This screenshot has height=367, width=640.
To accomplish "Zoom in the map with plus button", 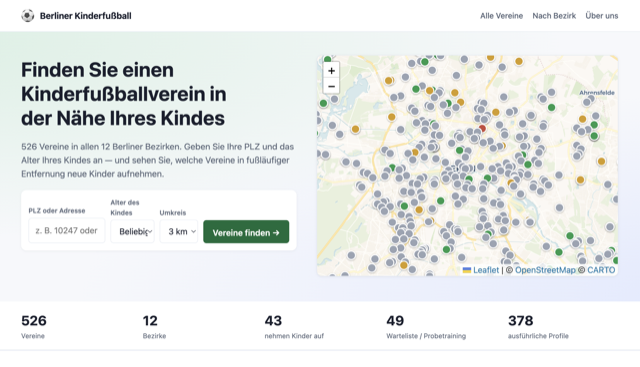I will pos(331,71).
